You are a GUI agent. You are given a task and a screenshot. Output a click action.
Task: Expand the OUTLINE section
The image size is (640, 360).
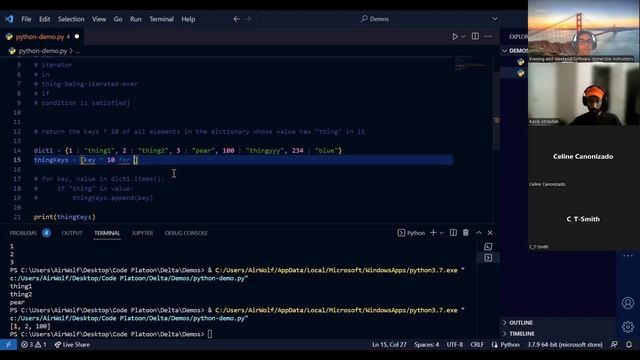521,323
